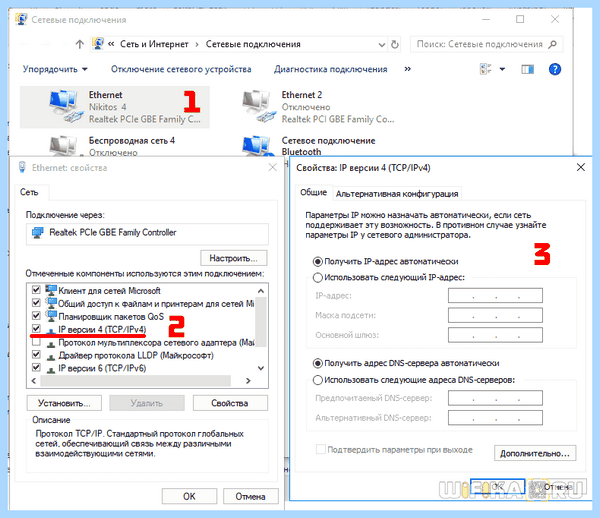
Task: Enable Протокол мультиплексора сетевого адаптера checkbox
Action: coord(36,342)
